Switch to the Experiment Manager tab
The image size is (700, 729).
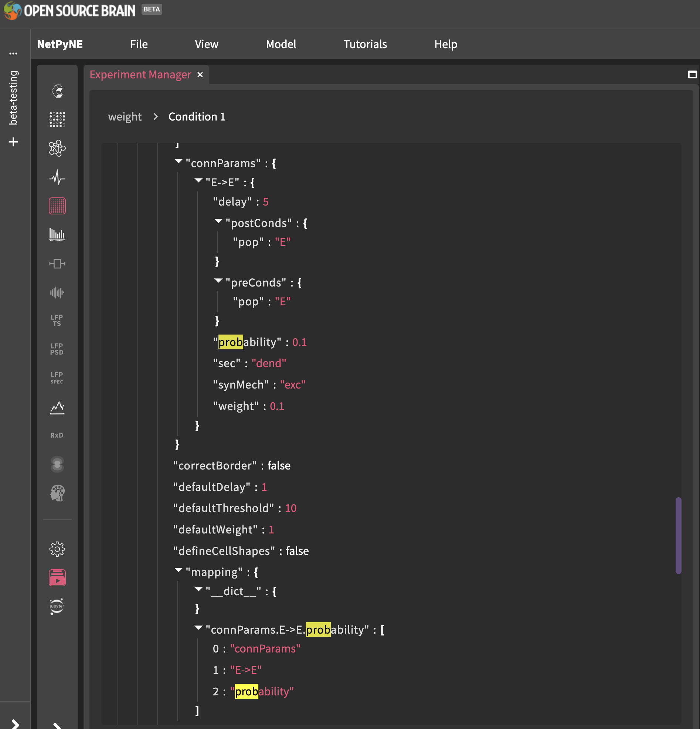tap(140, 74)
